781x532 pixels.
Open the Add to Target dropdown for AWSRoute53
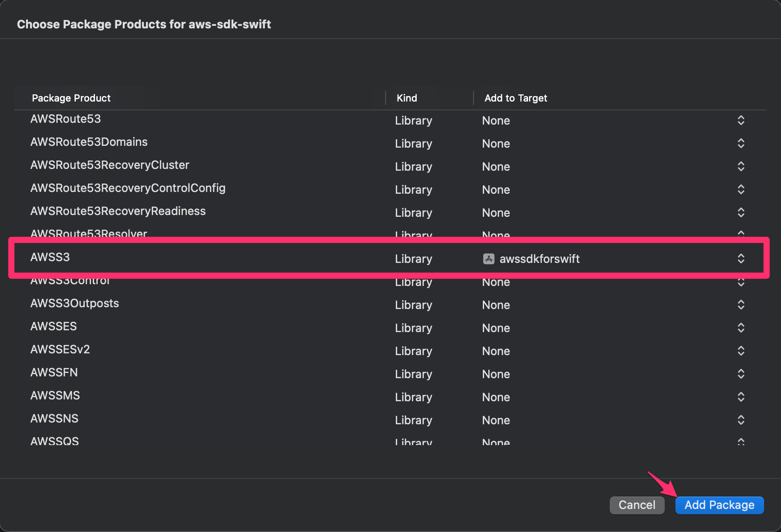click(x=741, y=120)
